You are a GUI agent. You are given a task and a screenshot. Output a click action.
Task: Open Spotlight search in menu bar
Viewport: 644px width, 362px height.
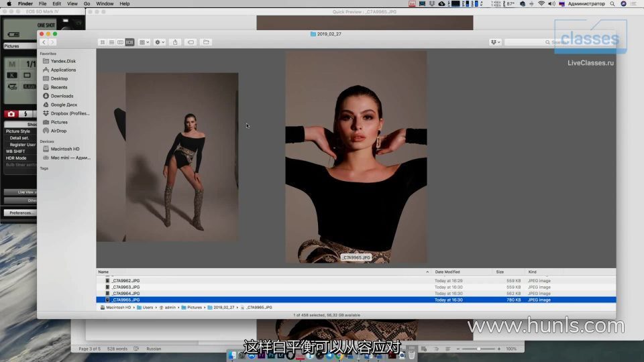(612, 4)
